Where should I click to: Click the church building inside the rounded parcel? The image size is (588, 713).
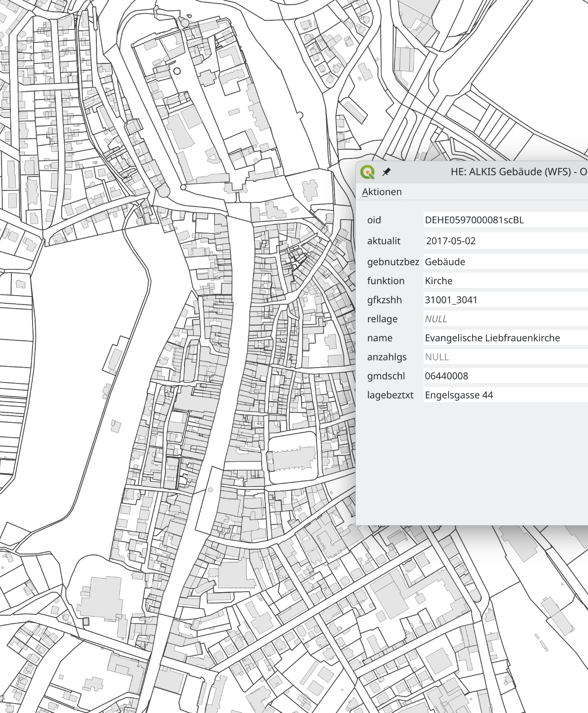point(292,458)
